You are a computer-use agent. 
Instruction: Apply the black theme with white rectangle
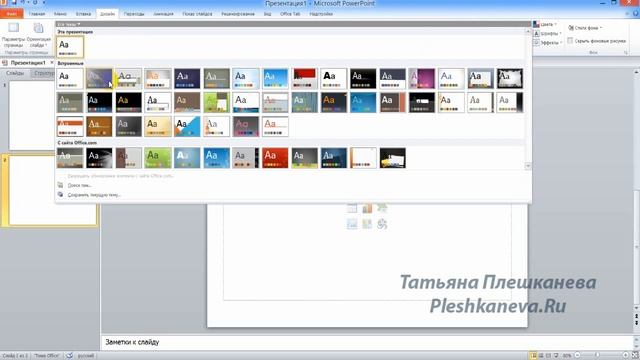point(422,102)
